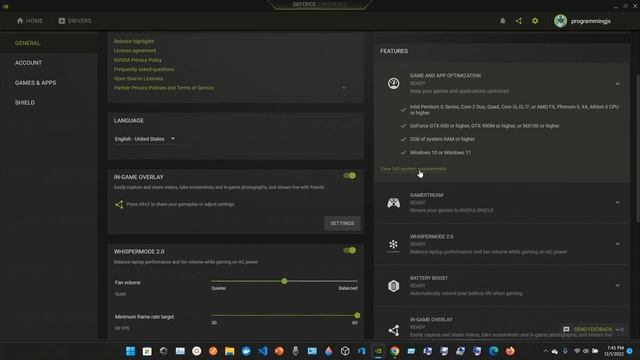Open the Open Source Licenses link
This screenshot has width=640, height=360.
pos(138,79)
